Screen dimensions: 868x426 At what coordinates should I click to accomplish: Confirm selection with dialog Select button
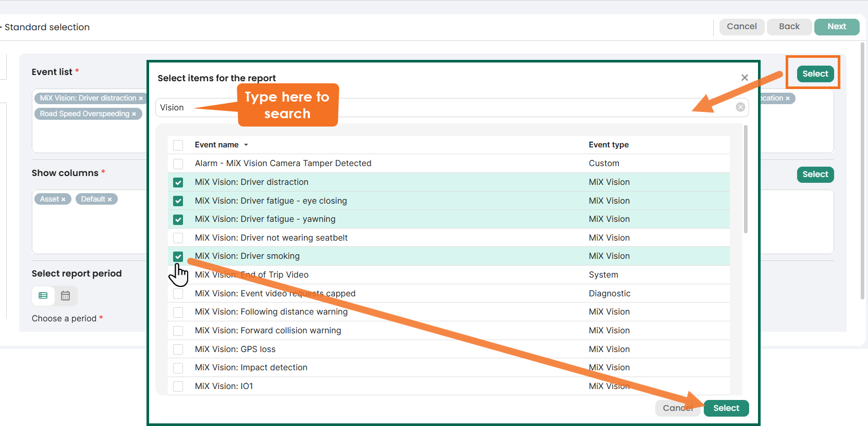coord(726,408)
